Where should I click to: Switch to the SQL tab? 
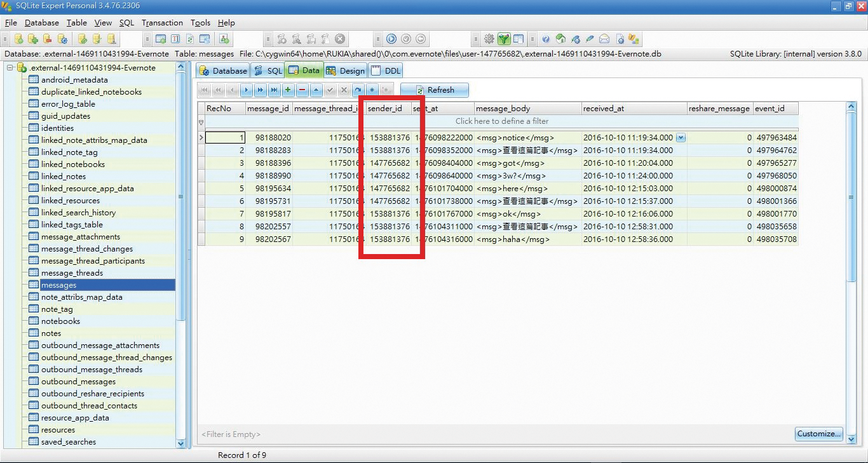(x=268, y=70)
